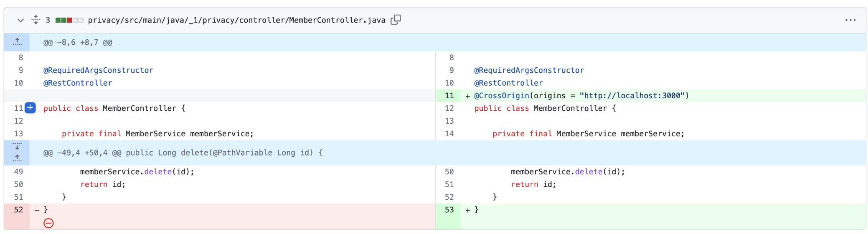
Task: Click the diffstat colored squares indicator
Action: click(69, 20)
